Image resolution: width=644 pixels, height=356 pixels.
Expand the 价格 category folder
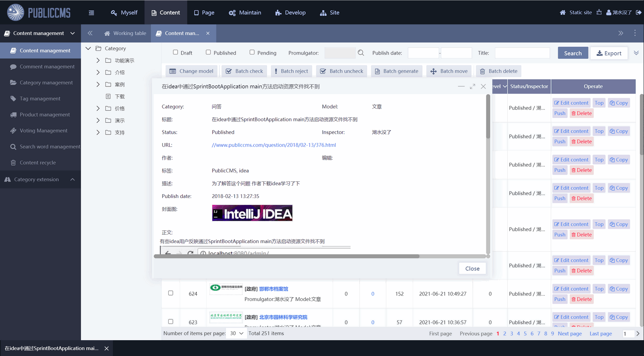98,109
